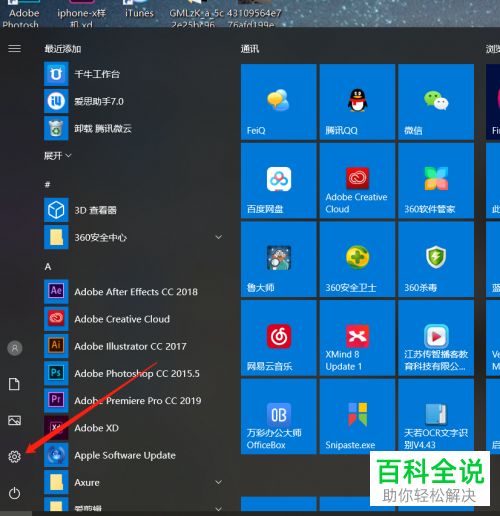Viewport: 500px width, 516px height.
Task: Launch the 360杀毒 tile
Action: [x=436, y=259]
